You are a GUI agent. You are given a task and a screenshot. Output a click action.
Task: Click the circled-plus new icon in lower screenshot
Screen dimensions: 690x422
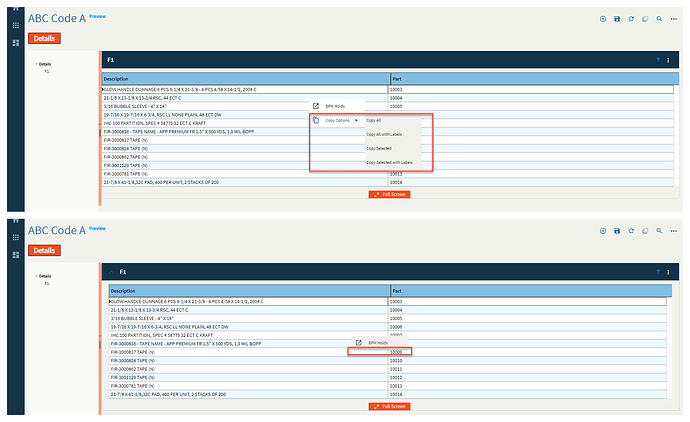click(x=603, y=231)
